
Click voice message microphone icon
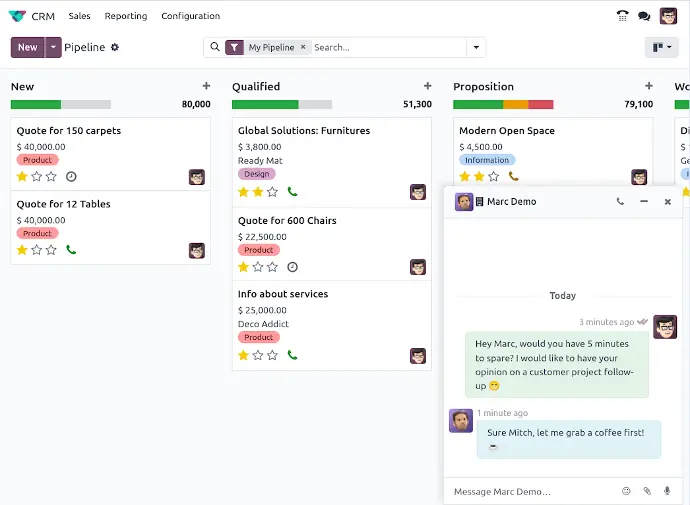tap(667, 491)
